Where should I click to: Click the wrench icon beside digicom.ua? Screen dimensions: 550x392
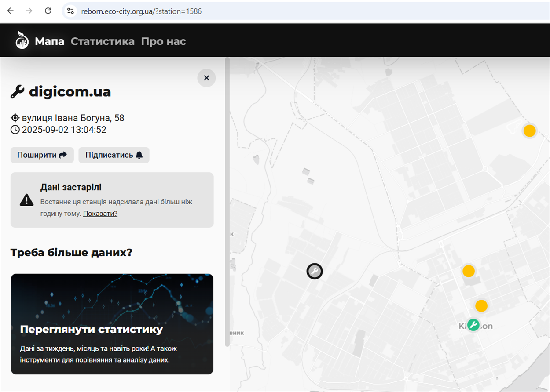coord(18,92)
